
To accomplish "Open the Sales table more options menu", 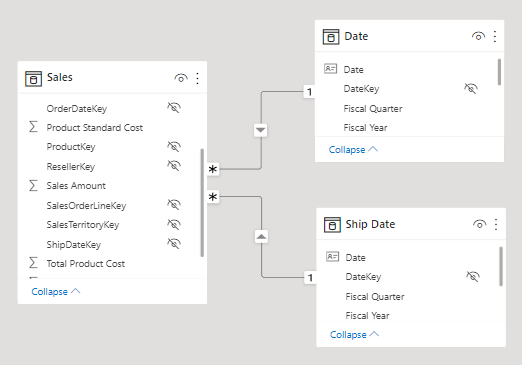I will click(197, 78).
